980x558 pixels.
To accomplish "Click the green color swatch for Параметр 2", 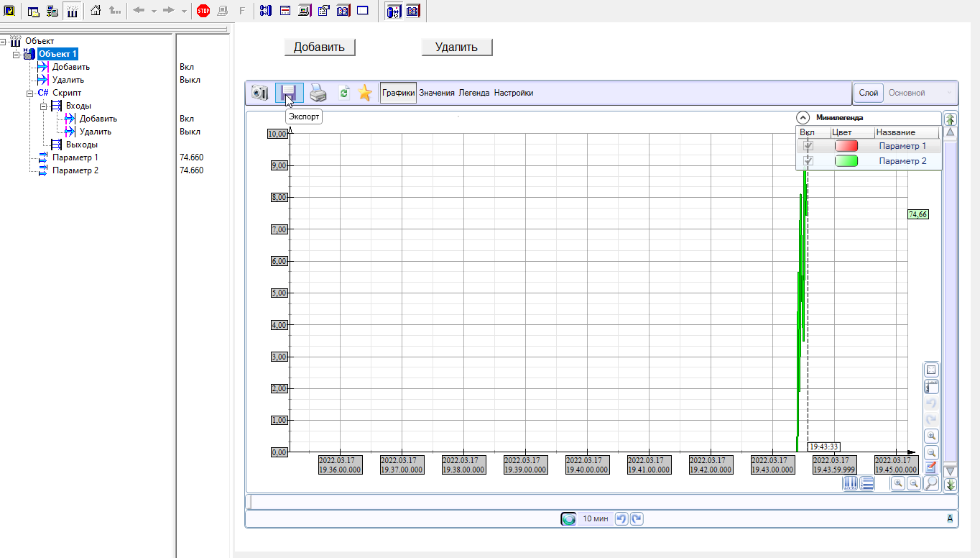I will 846,161.
